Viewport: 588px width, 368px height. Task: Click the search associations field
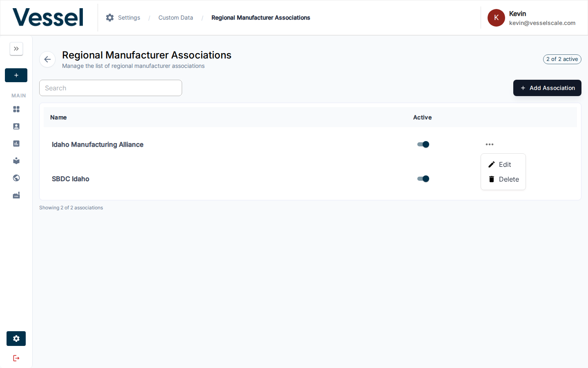pyautogui.click(x=111, y=88)
